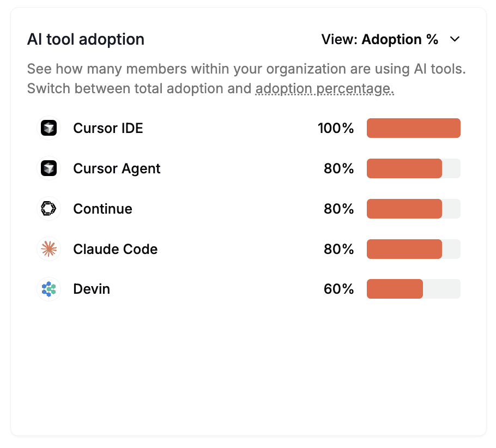
Task: Click the Claude Code starburst icon
Action: [49, 249]
